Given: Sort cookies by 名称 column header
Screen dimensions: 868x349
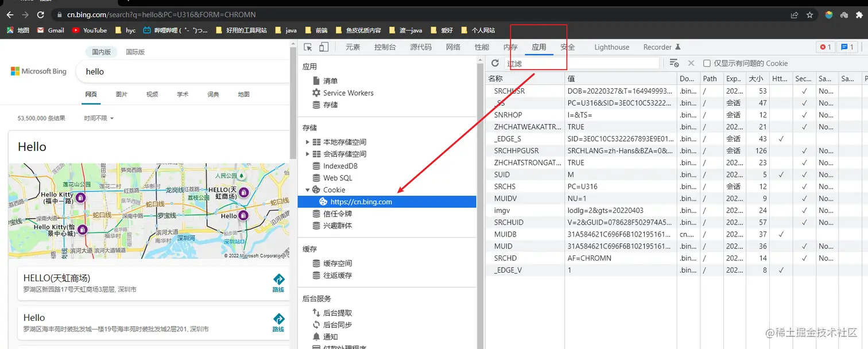Looking at the screenshot, I should tap(525, 79).
